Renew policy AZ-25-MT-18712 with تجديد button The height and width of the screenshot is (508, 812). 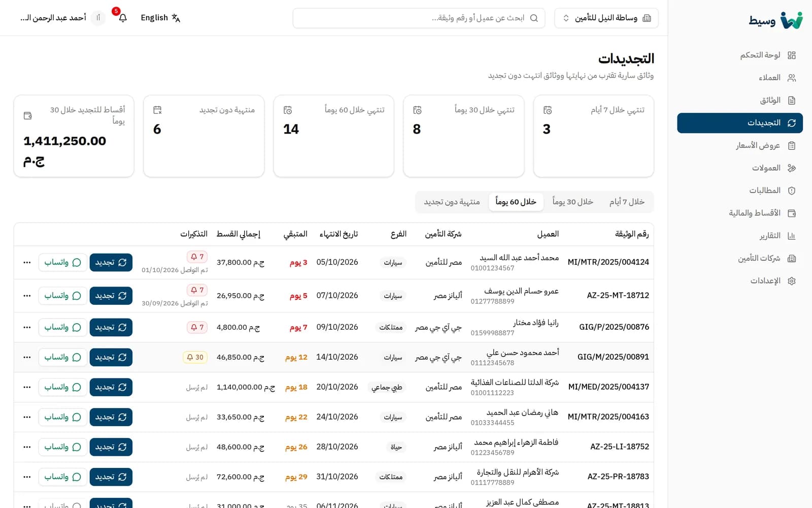click(x=111, y=296)
